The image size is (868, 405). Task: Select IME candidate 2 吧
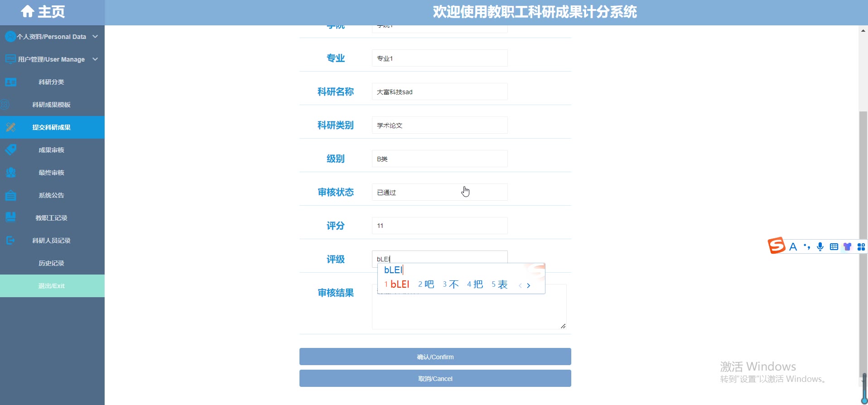point(426,284)
